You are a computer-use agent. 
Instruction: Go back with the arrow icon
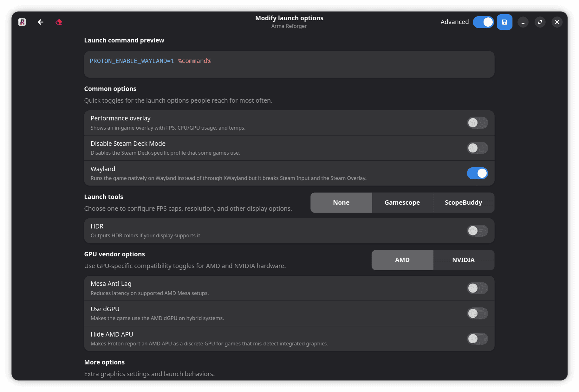pyautogui.click(x=41, y=22)
